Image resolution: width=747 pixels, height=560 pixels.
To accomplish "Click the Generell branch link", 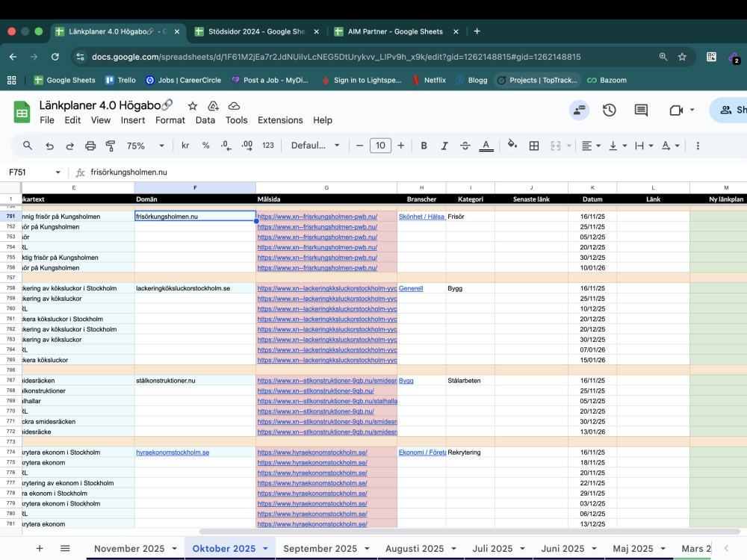I will (x=411, y=288).
